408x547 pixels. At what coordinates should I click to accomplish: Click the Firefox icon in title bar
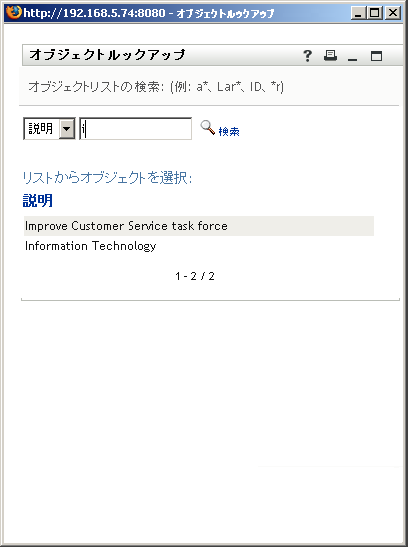click(x=13, y=13)
